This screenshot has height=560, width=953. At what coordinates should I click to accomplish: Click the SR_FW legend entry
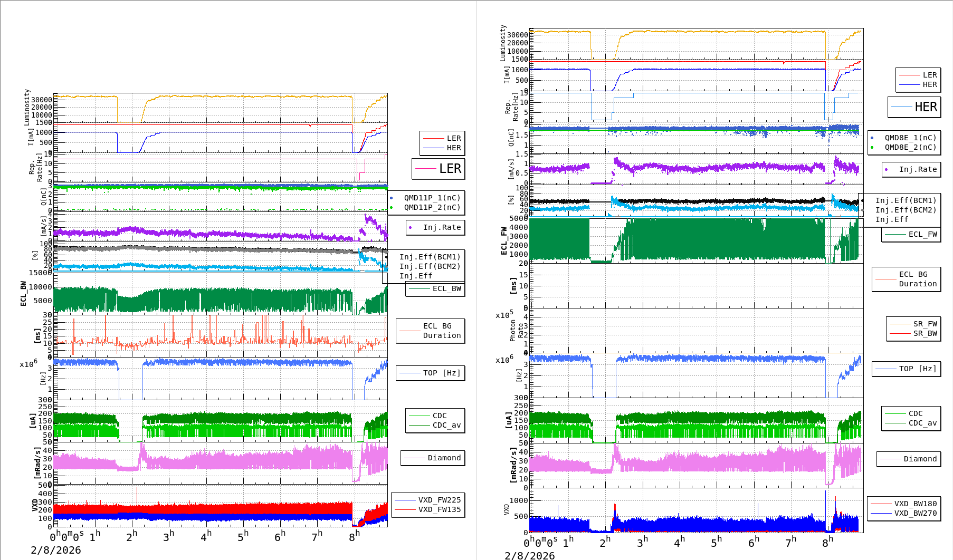(913, 324)
